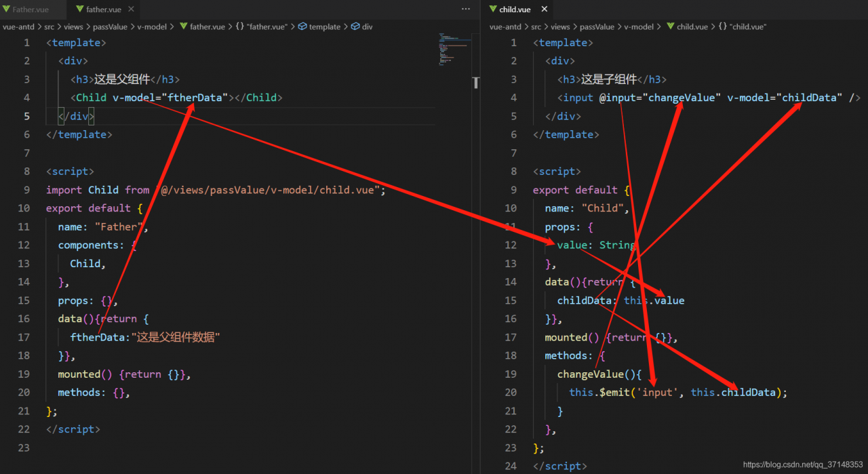Click "props: {}," in father.vue
This screenshot has height=474, width=868.
click(88, 300)
